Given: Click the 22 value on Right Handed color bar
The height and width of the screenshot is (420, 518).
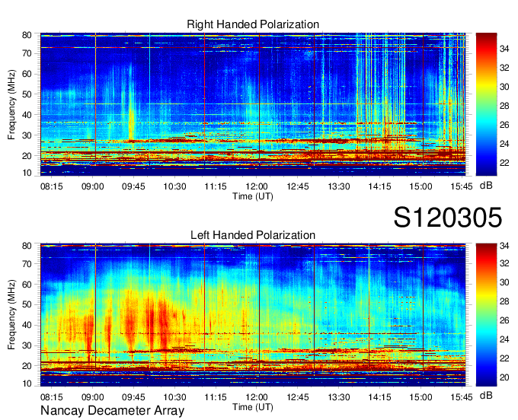Looking at the screenshot, I should click(504, 163).
